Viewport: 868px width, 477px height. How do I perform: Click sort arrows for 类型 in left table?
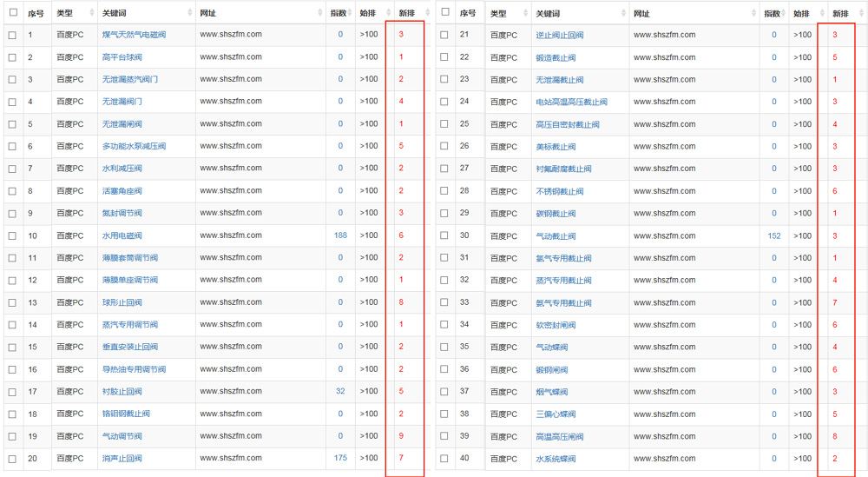click(x=92, y=14)
